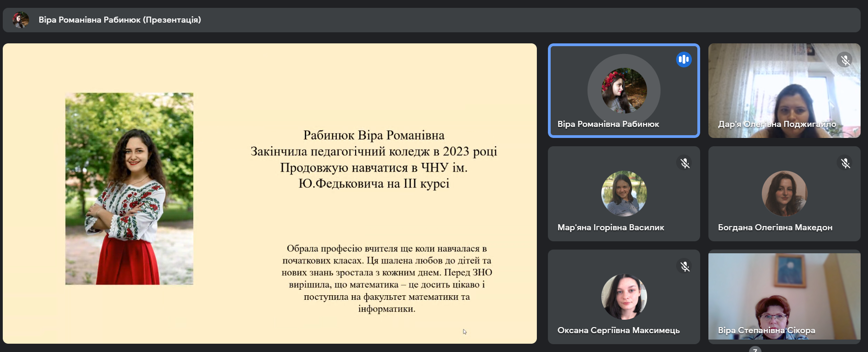The height and width of the screenshot is (352, 868).
Task: Click the name label 'Віра Степанівна Сікора'
Action: [x=767, y=330]
